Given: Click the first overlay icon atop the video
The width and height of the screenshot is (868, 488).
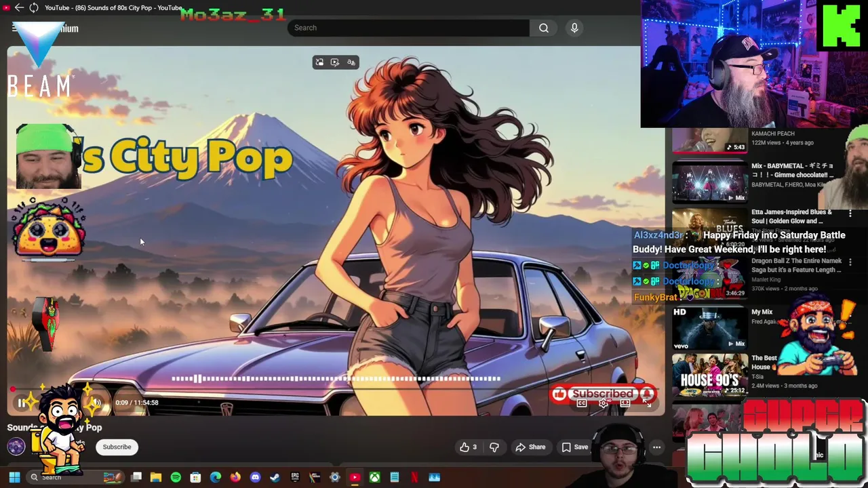Looking at the screenshot, I should [319, 62].
